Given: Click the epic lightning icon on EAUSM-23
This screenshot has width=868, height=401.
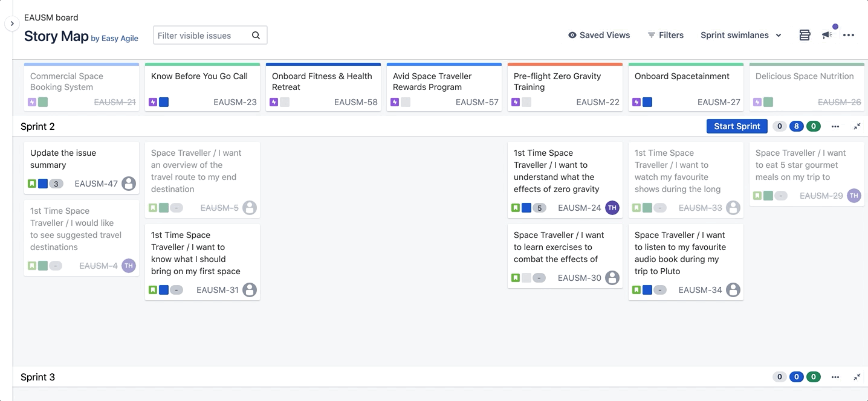Looking at the screenshot, I should (153, 102).
